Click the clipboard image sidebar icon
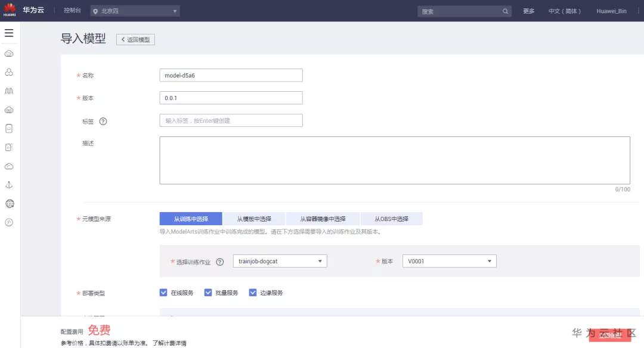 click(9, 147)
